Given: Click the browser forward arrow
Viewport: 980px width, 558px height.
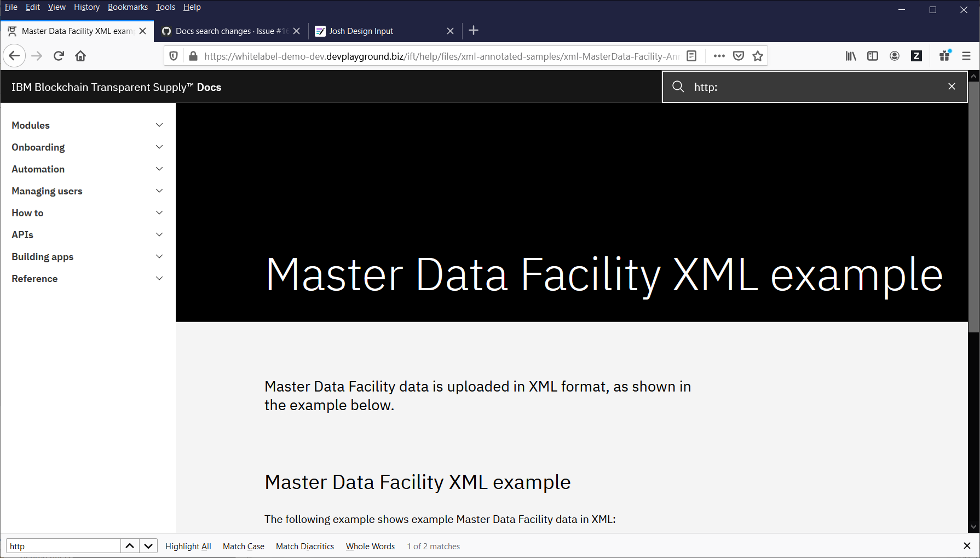Looking at the screenshot, I should point(37,56).
